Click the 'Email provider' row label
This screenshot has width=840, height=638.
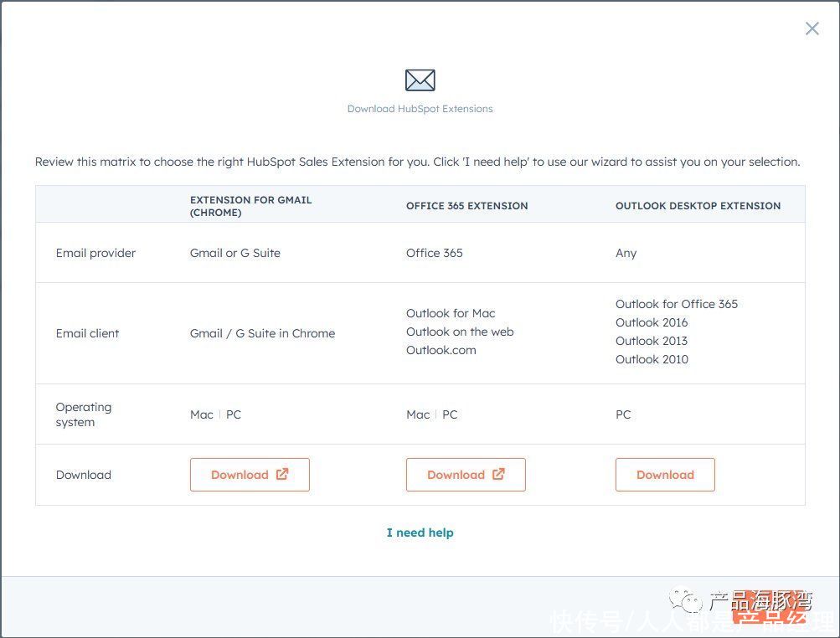[96, 253]
